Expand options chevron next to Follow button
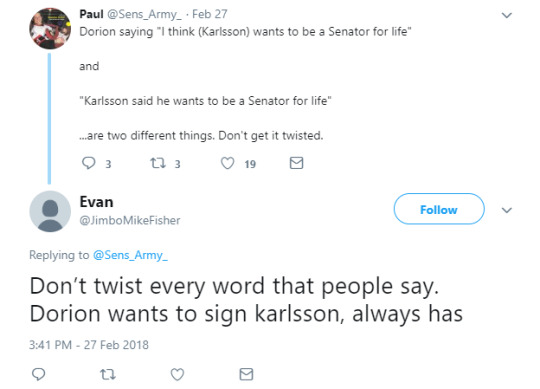The image size is (540, 389). pos(507,210)
